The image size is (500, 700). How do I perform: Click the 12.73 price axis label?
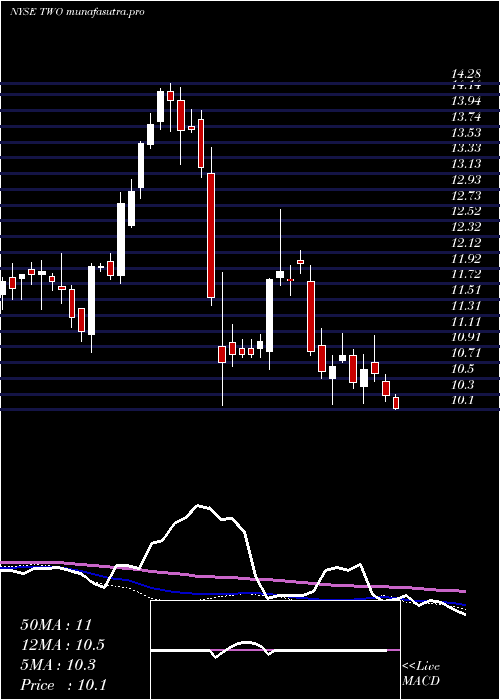coord(467,196)
